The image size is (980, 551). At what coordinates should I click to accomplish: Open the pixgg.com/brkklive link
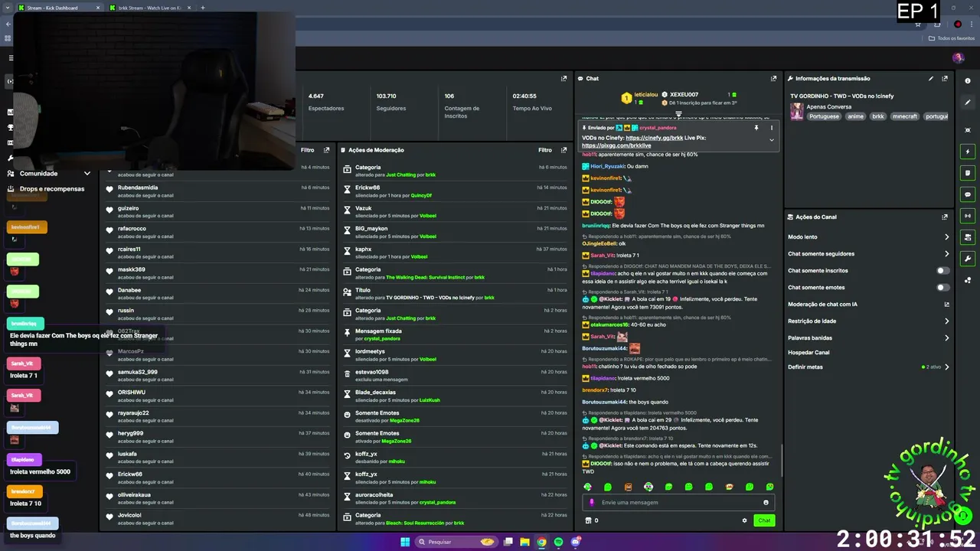coord(616,145)
